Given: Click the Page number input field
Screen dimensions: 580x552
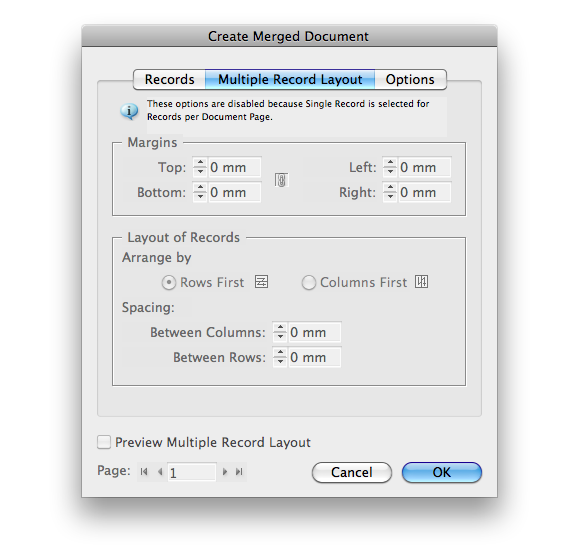Looking at the screenshot, I should tap(191, 472).
